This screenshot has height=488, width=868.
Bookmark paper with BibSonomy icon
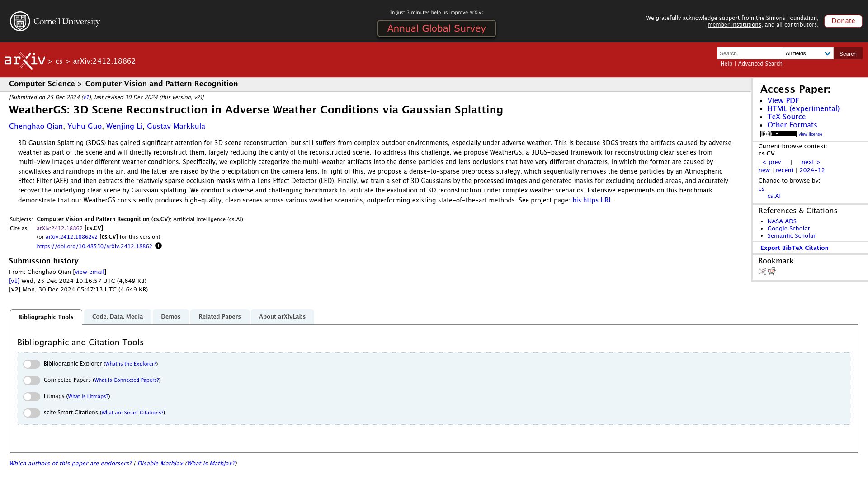(x=762, y=272)
